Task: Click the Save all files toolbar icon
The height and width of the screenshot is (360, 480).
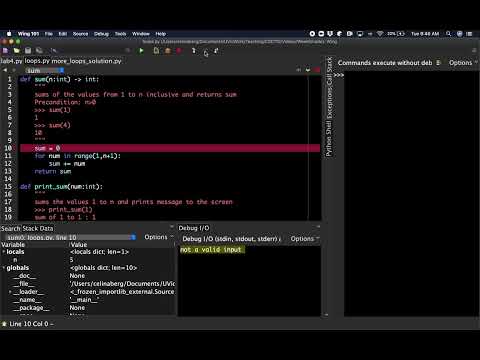Action: [39, 51]
